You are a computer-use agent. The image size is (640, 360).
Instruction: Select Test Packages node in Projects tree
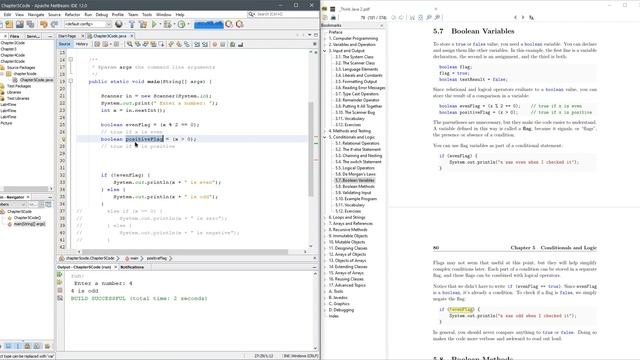click(x=19, y=86)
